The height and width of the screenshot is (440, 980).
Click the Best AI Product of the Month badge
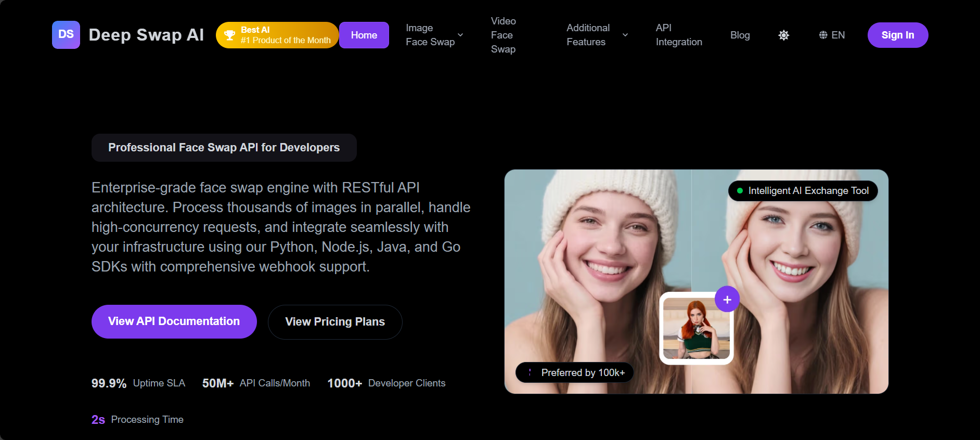(277, 35)
